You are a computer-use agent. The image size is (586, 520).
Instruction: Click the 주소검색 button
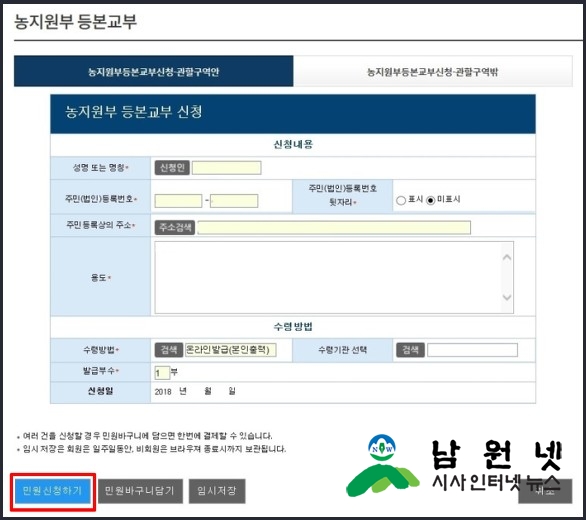pyautogui.click(x=175, y=227)
